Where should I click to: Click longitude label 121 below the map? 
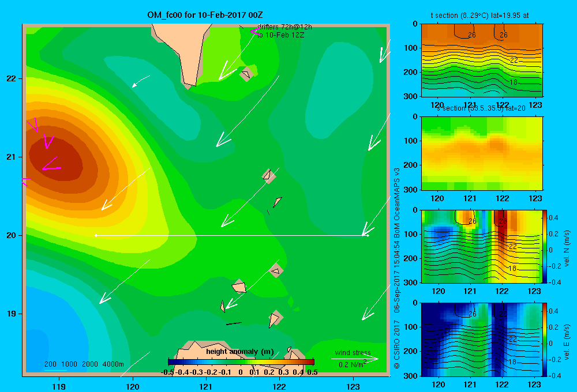click(206, 386)
